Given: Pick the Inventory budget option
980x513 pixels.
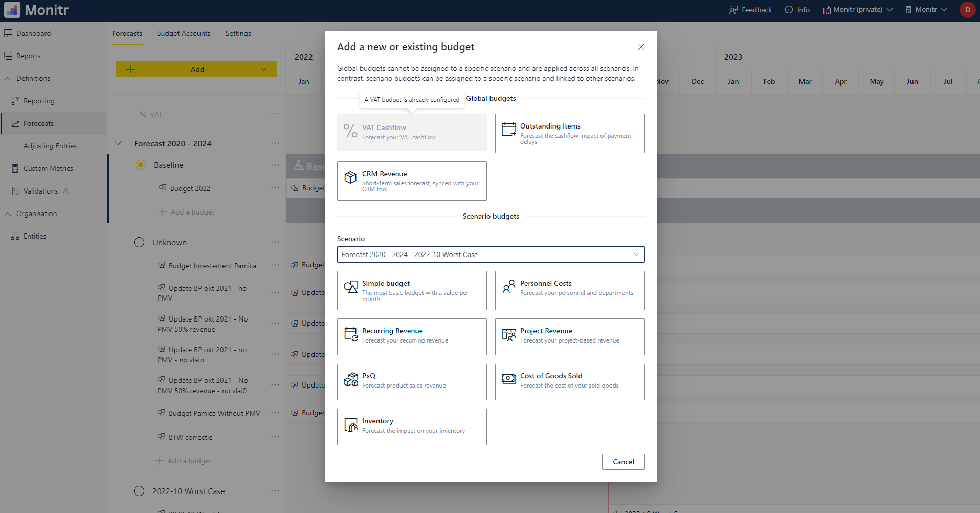Looking at the screenshot, I should [x=411, y=426].
